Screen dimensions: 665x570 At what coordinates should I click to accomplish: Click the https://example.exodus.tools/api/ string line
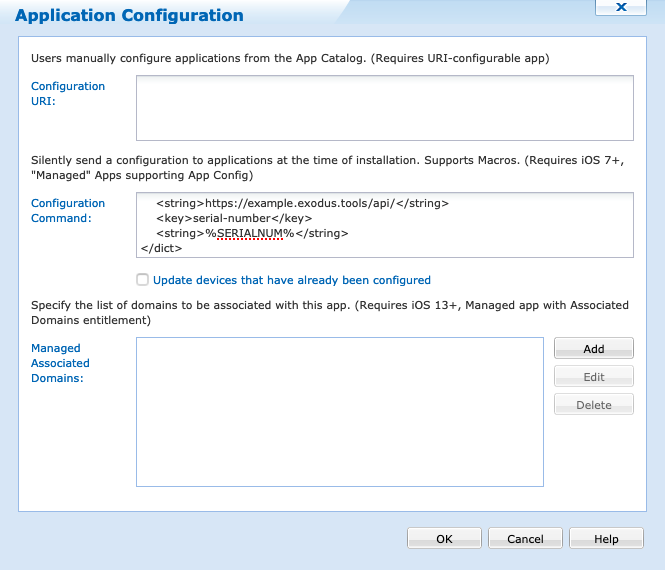(302, 203)
